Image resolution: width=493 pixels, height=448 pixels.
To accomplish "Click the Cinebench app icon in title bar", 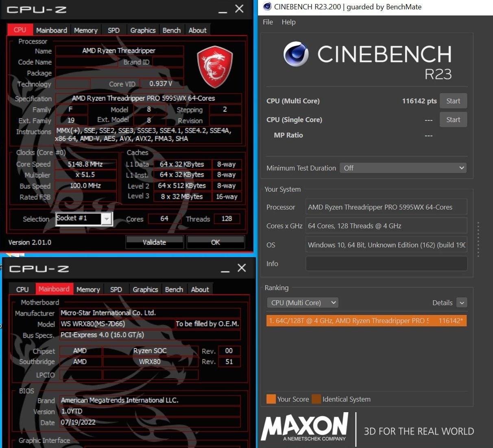I will click(x=267, y=7).
